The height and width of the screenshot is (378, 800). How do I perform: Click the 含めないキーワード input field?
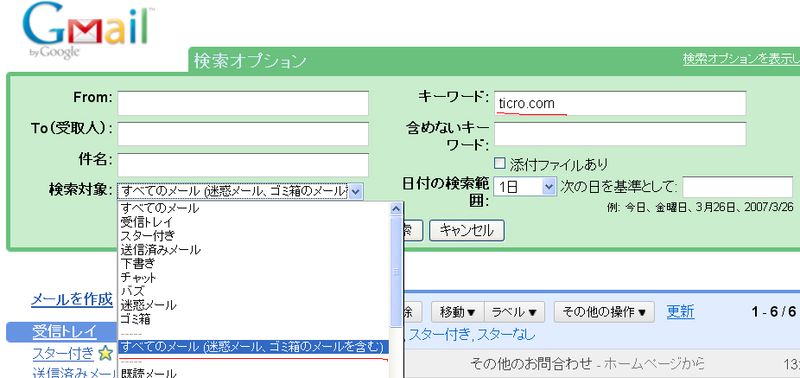[620, 134]
